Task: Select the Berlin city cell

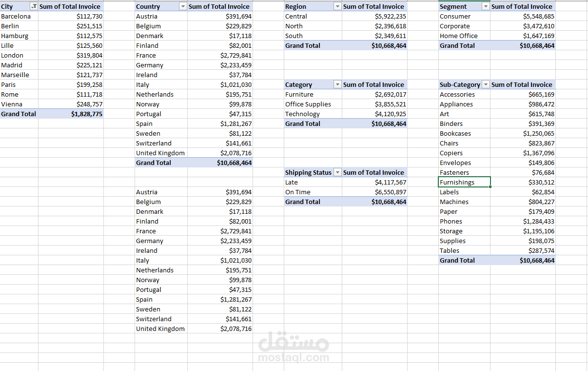Action: tap(19, 26)
